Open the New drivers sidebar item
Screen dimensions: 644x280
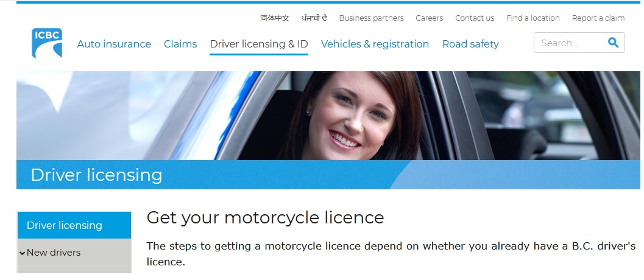74,253
